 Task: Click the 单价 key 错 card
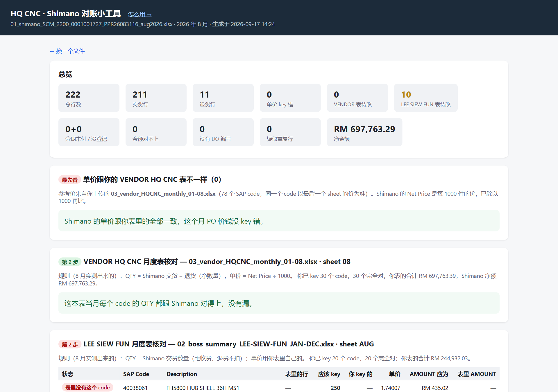[290, 98]
